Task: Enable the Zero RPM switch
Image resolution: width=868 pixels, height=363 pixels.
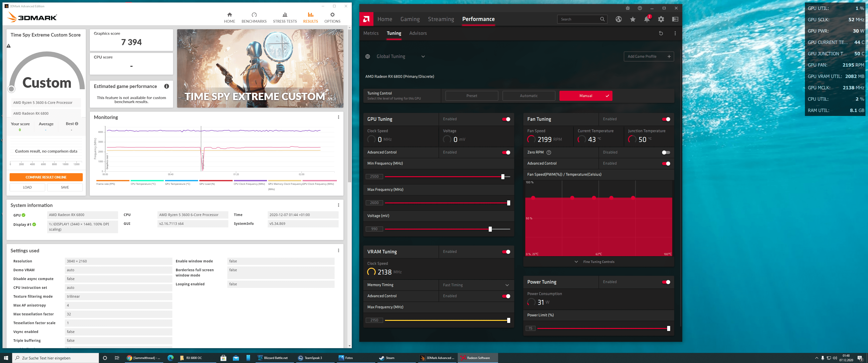Action: coord(666,153)
